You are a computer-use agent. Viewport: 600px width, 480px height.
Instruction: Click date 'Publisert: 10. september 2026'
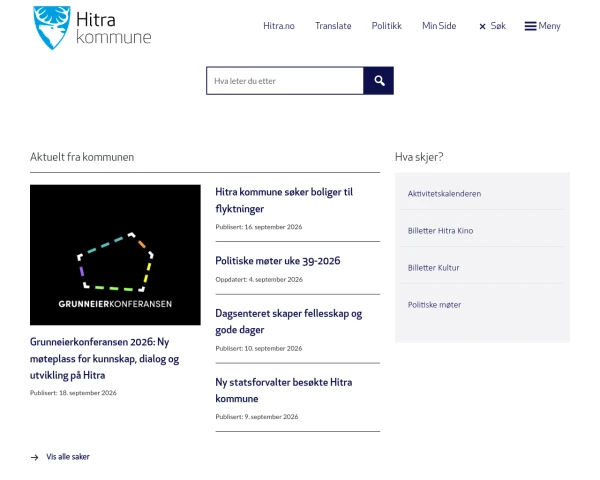259,348
